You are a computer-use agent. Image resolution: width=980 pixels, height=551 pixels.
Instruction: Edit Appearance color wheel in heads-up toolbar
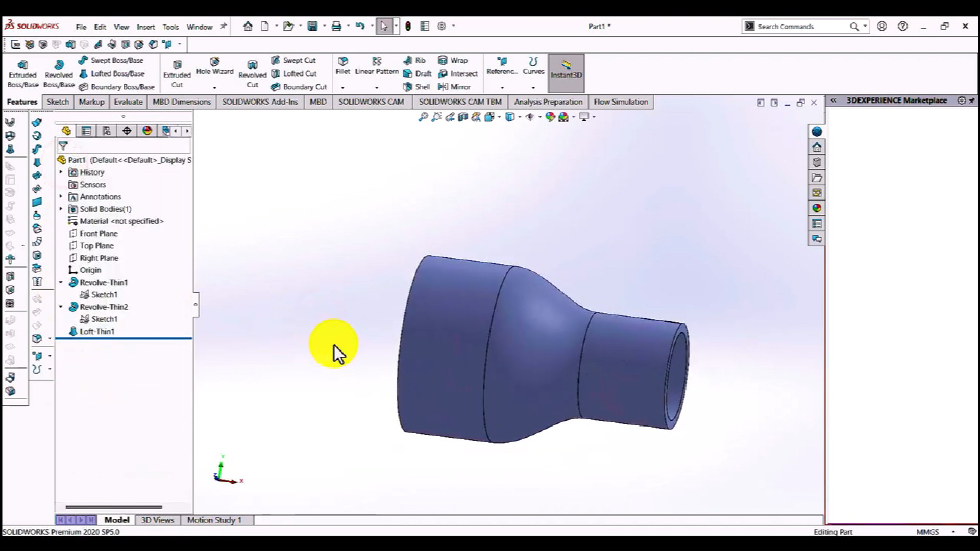[550, 117]
